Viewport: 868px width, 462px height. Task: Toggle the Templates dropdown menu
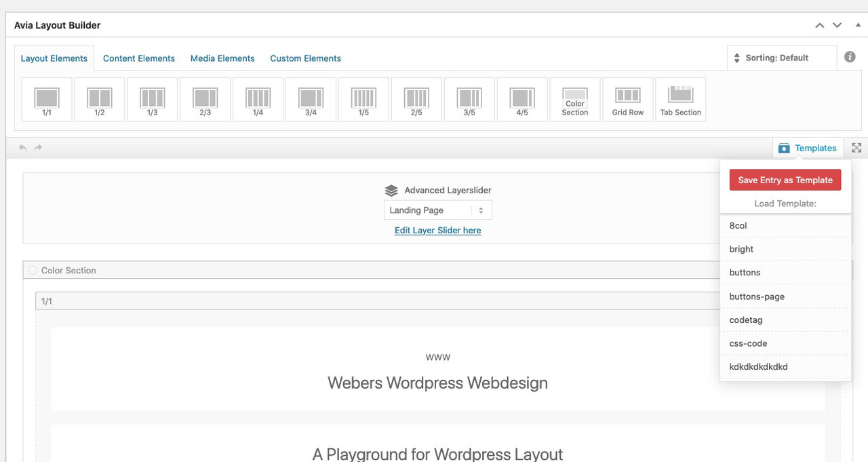tap(807, 148)
